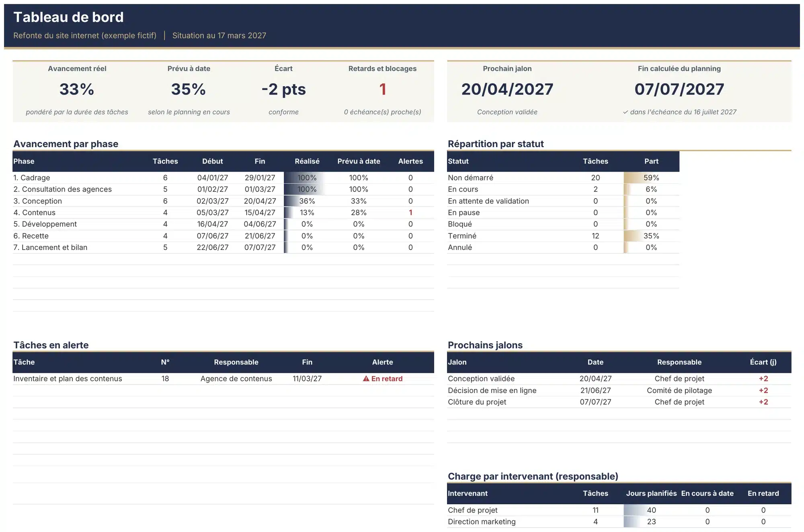Click the 6. Recette phase name
Image resolution: width=804 pixels, height=532 pixels.
pyautogui.click(x=31, y=236)
